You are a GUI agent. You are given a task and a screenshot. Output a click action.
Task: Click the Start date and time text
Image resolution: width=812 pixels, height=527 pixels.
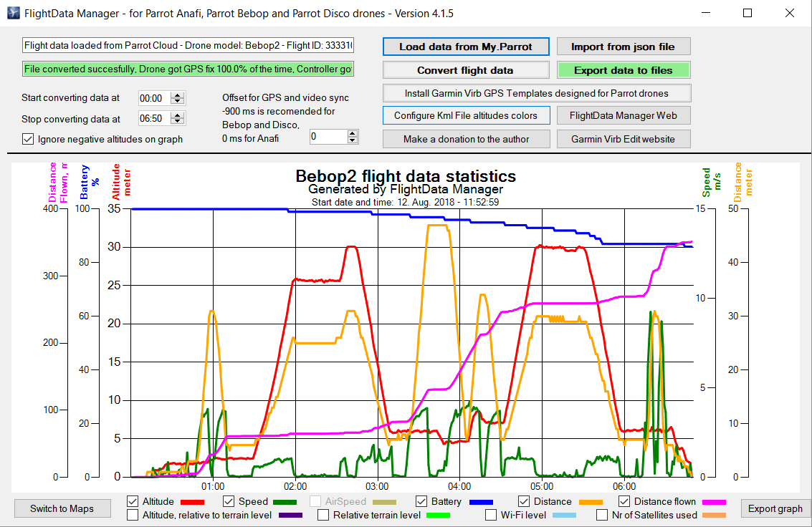click(x=406, y=202)
